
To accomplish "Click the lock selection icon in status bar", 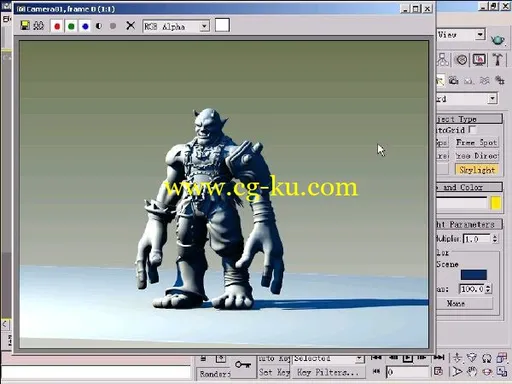I will pyautogui.click(x=203, y=359).
